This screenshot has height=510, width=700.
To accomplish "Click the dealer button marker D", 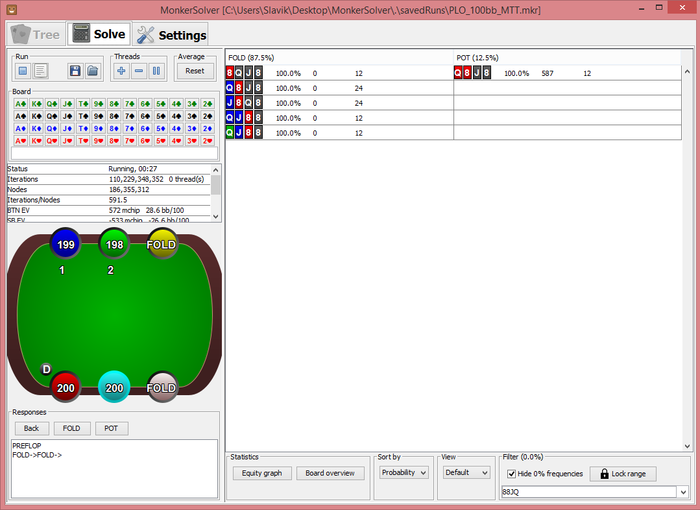I will coord(46,369).
